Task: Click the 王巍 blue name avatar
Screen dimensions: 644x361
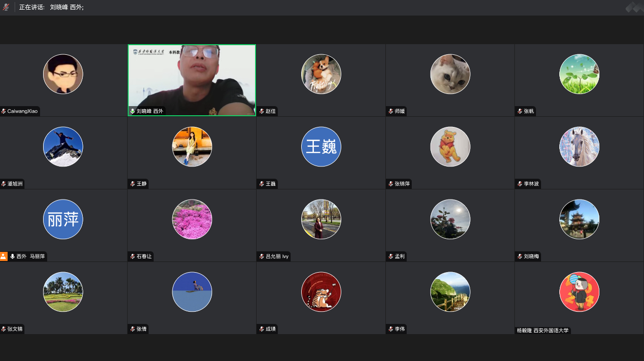Action: [x=321, y=147]
